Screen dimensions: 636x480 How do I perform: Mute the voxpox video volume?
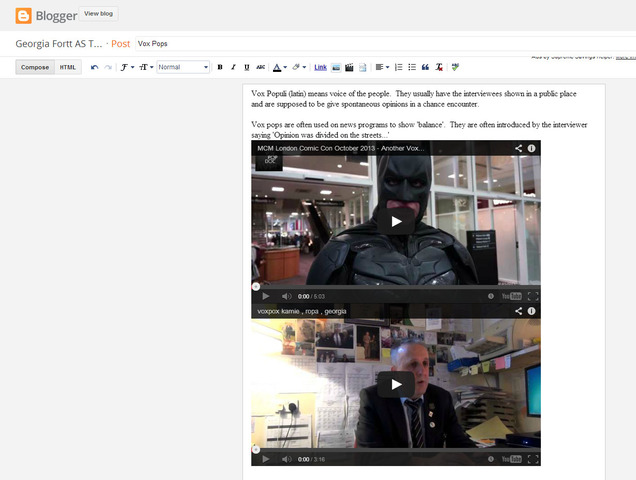coord(286,459)
